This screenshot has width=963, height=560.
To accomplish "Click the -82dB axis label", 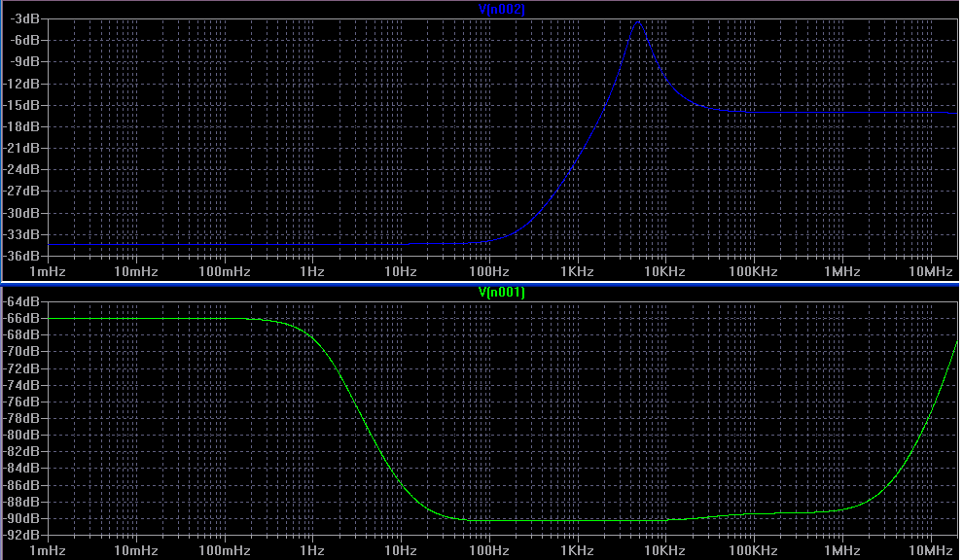I will [x=22, y=451].
